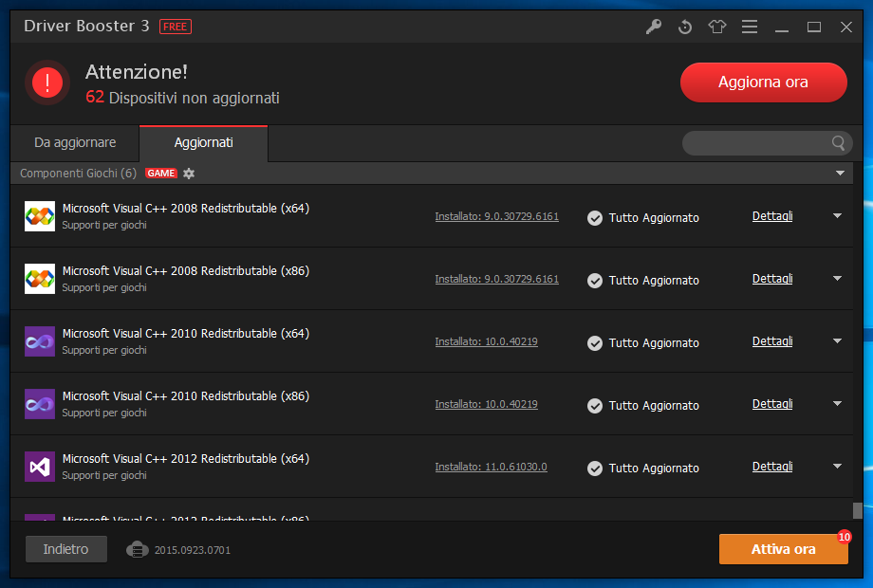
Task: Click the database version 2015.0923.0701 text
Action: point(192,550)
